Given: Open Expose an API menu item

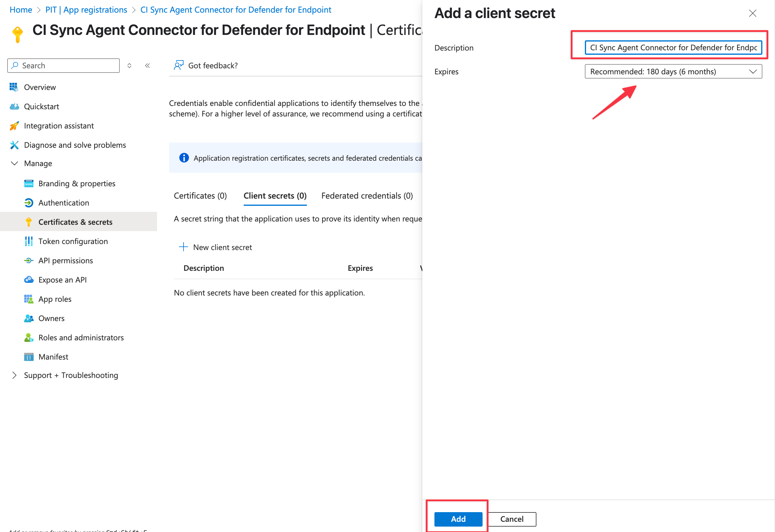Looking at the screenshot, I should 62,280.
